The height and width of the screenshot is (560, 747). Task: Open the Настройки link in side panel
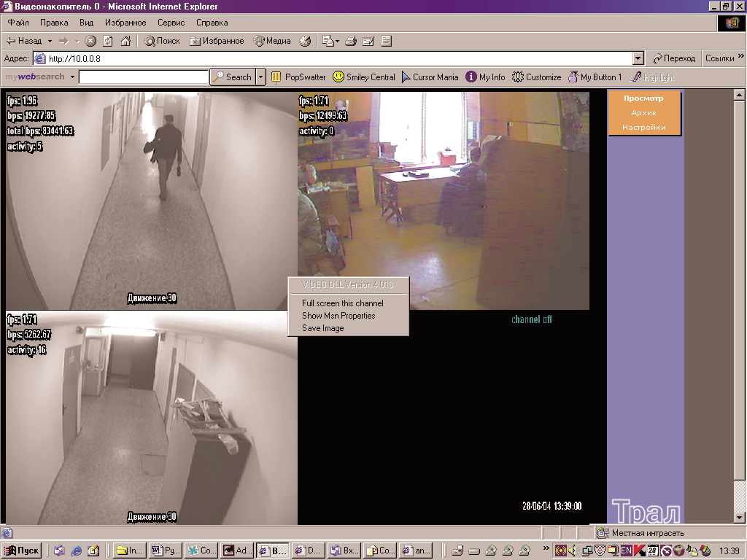643,128
